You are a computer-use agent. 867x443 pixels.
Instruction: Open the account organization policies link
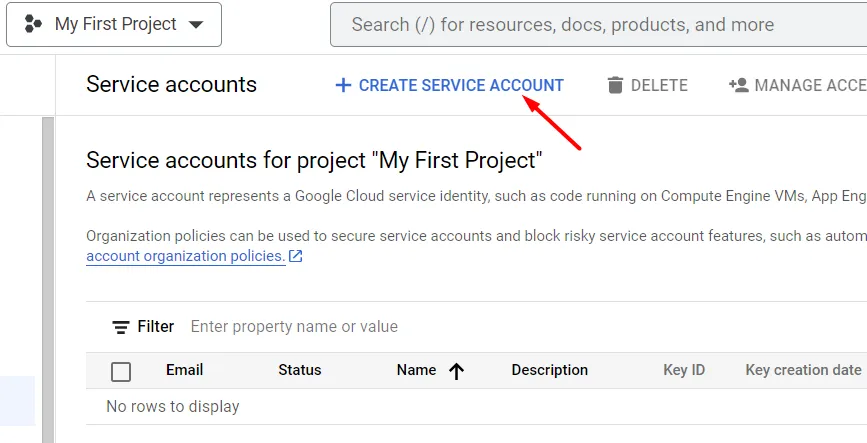pos(186,256)
